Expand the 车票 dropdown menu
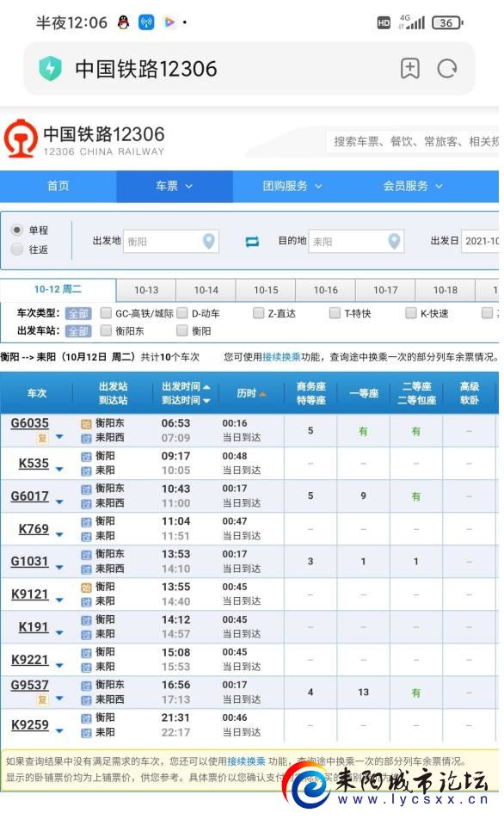This screenshot has height=819, width=504. coord(175,186)
